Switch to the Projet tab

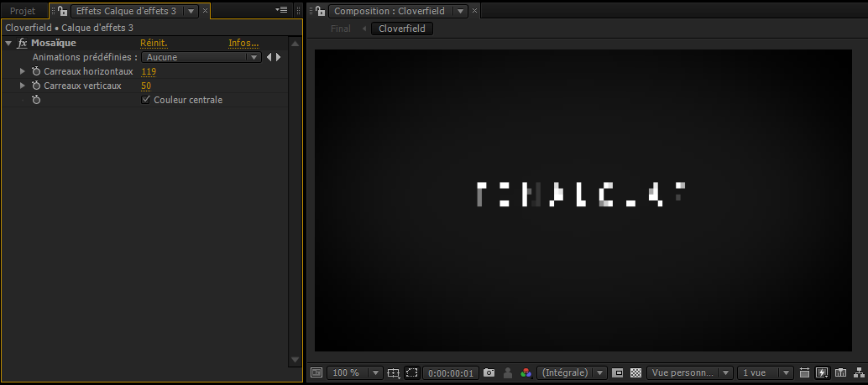click(23, 11)
